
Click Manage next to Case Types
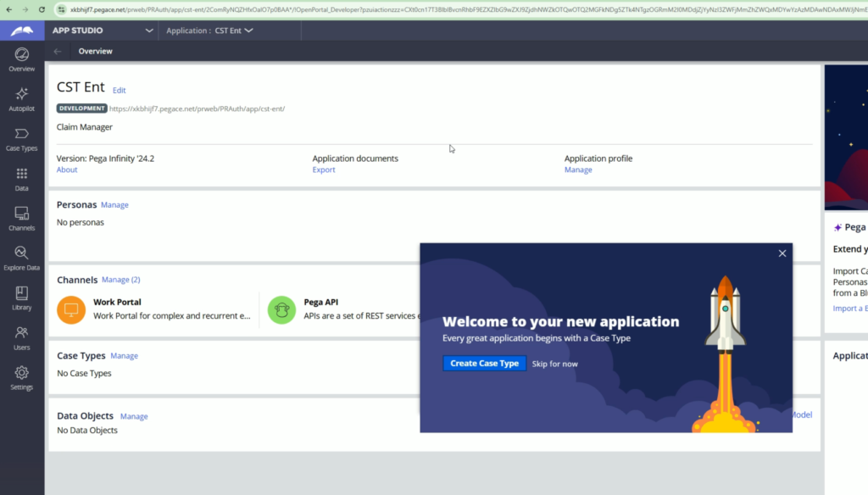coord(124,356)
